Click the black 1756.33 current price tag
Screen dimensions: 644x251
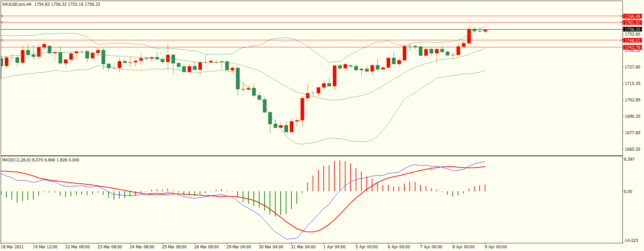tap(632, 30)
